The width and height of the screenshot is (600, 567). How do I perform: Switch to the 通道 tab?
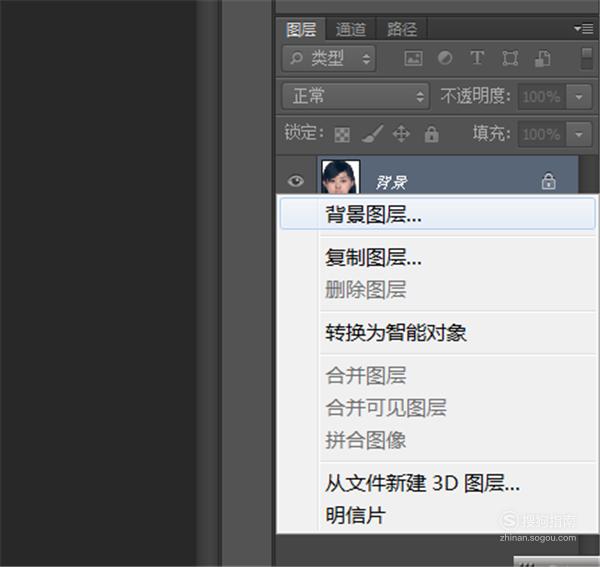click(x=351, y=29)
